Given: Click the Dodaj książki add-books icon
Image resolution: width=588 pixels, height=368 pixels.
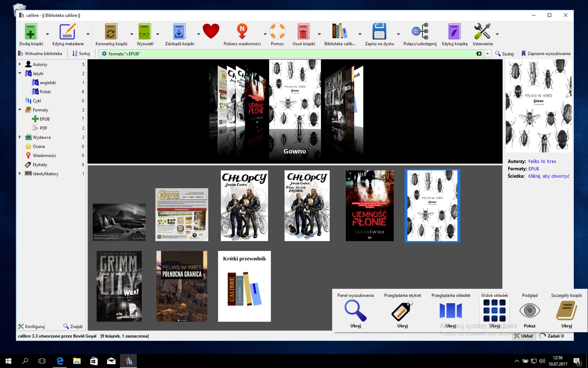Looking at the screenshot, I should 31,32.
